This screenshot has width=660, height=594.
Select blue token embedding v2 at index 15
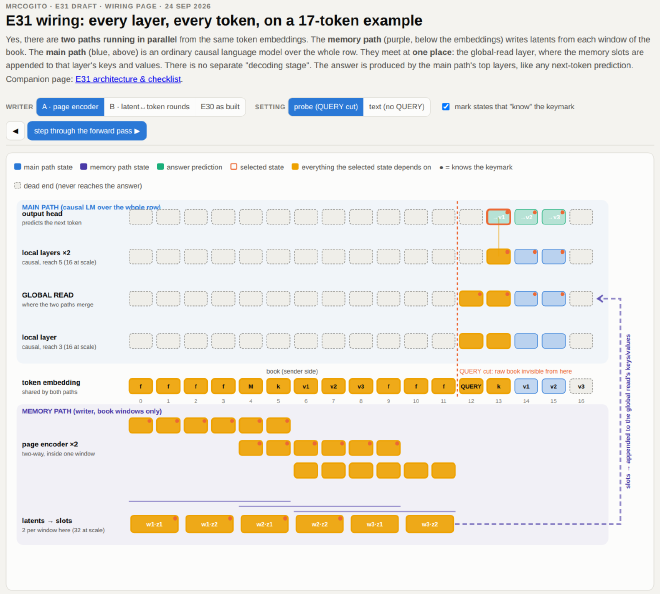click(x=554, y=386)
